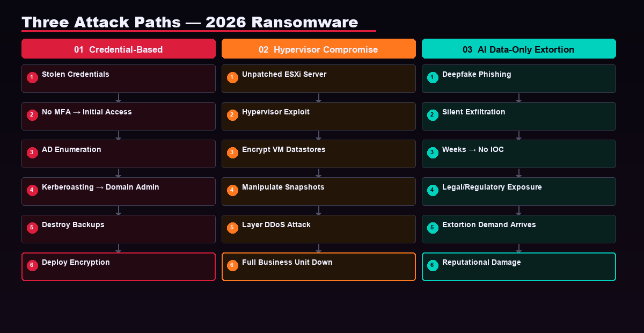Click the orange number badge beside Encrypt VM Datastores

[x=232, y=153]
